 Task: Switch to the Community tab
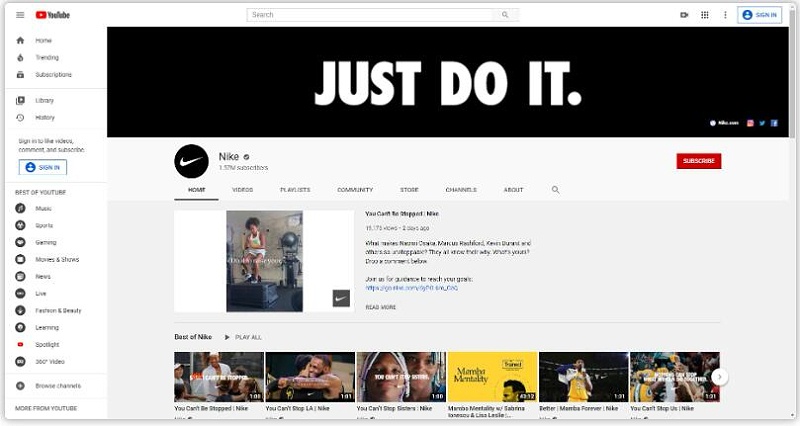(355, 189)
